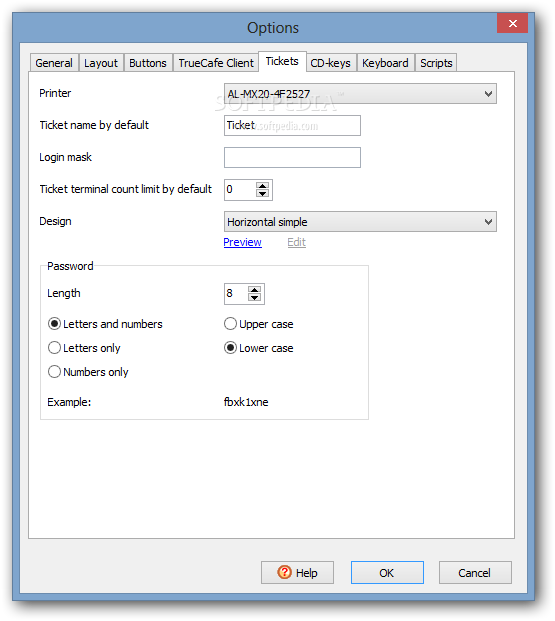Click the terminal count limit value field
The height and width of the screenshot is (621, 555).
click(240, 190)
